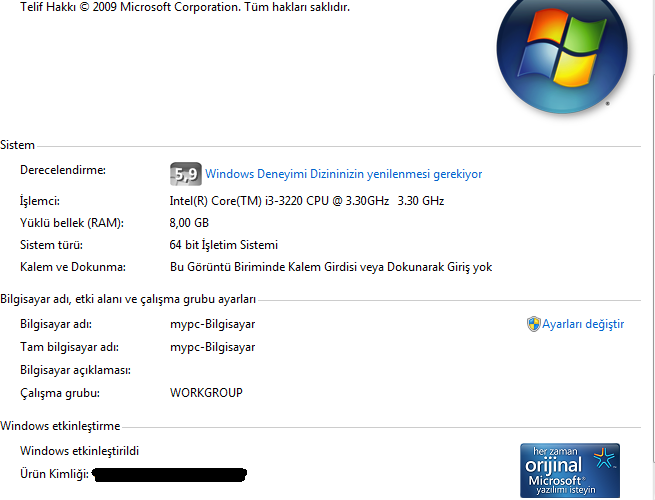Click the shield icon beside Ayarları değiştir

(x=533, y=324)
